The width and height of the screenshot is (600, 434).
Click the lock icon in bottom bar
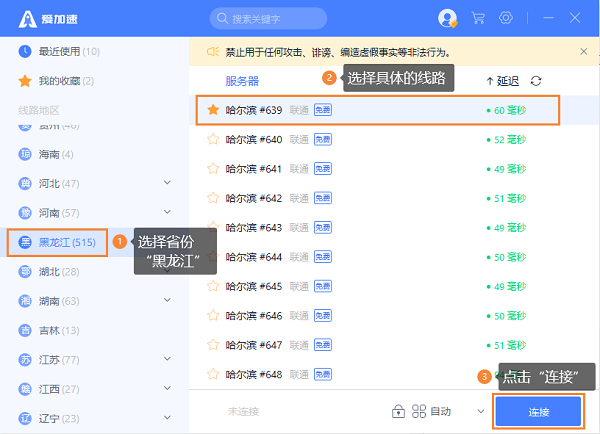[x=398, y=411]
